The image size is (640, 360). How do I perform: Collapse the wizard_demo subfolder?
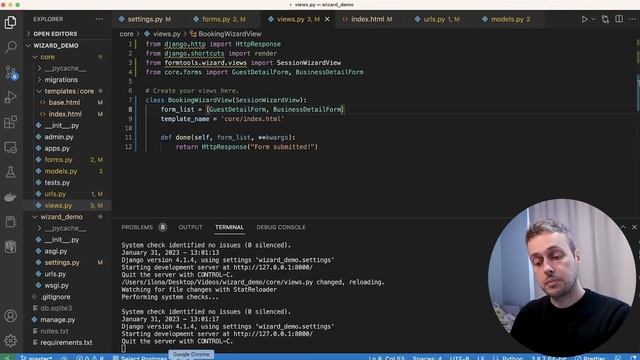tap(61, 217)
